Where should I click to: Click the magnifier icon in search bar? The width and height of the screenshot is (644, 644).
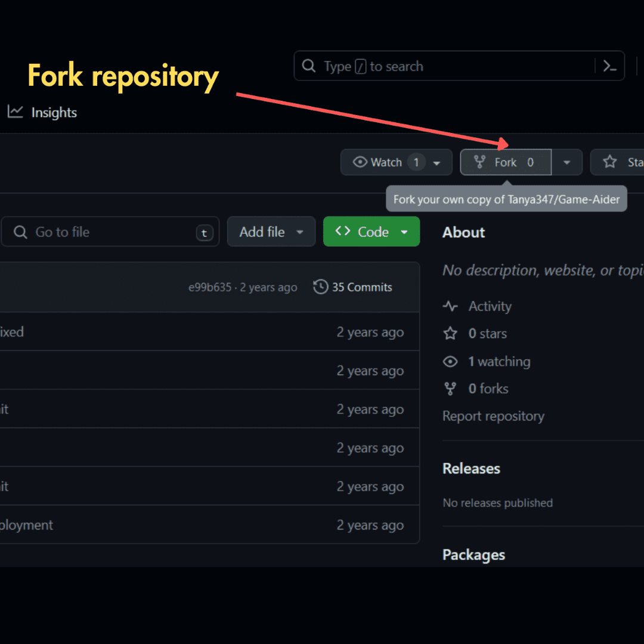pyautogui.click(x=309, y=66)
